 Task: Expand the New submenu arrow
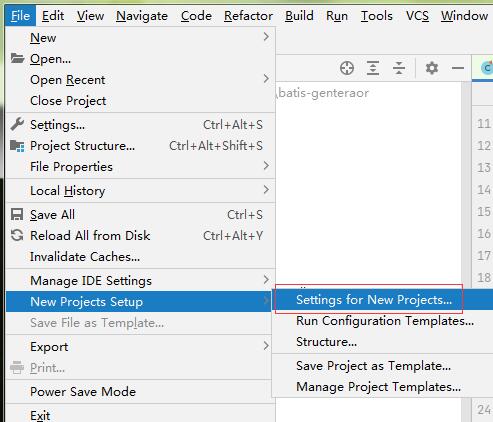(266, 37)
